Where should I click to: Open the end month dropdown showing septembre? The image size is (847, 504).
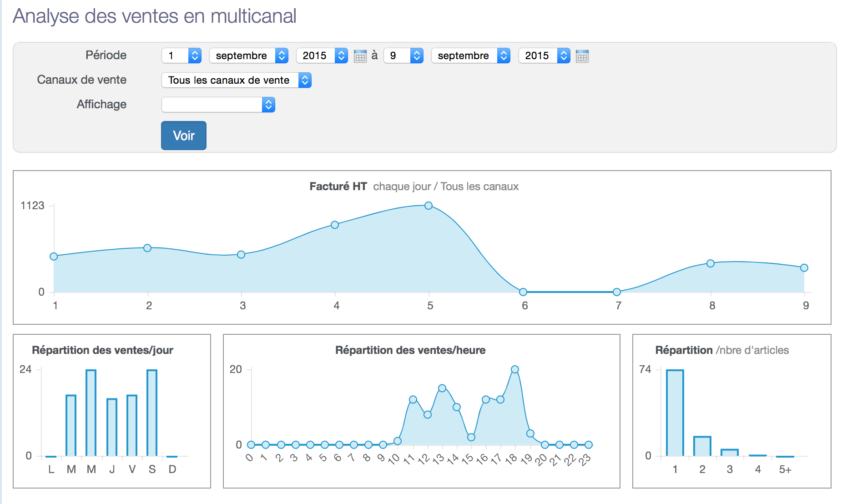471,55
